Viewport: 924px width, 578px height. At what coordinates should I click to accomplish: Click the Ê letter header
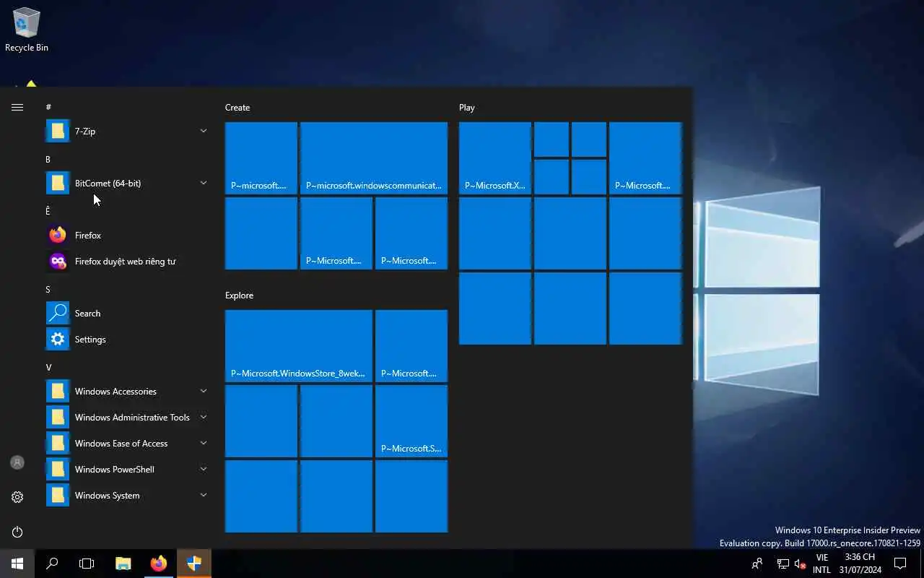coord(48,211)
